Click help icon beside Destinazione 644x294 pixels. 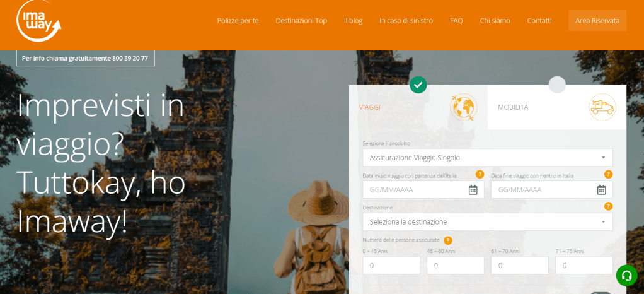tap(608, 206)
